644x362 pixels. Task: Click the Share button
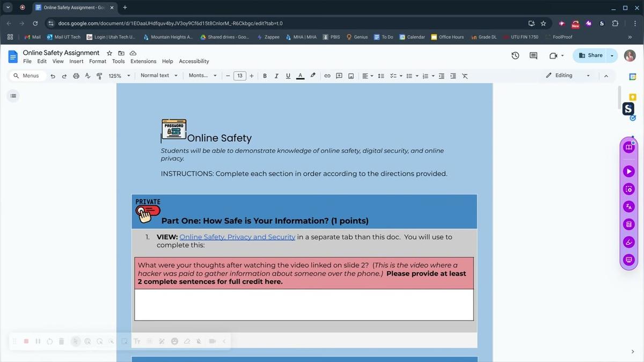tap(592, 55)
